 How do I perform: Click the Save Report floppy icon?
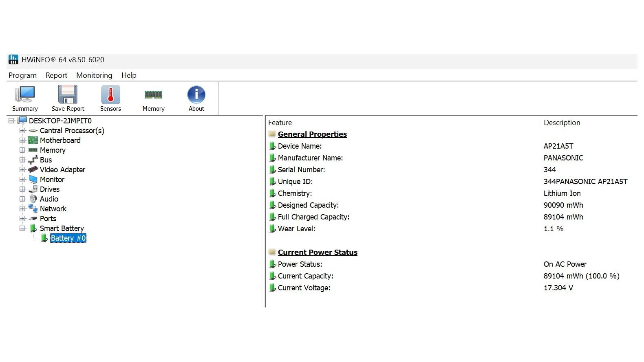pos(68,94)
